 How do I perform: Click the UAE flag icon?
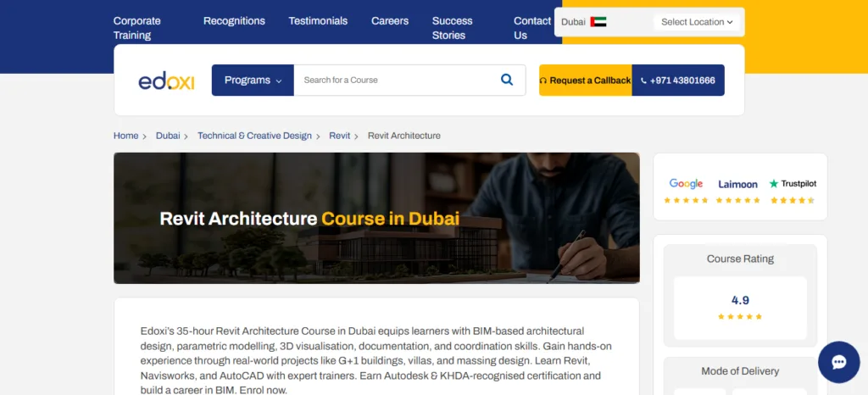click(x=598, y=22)
